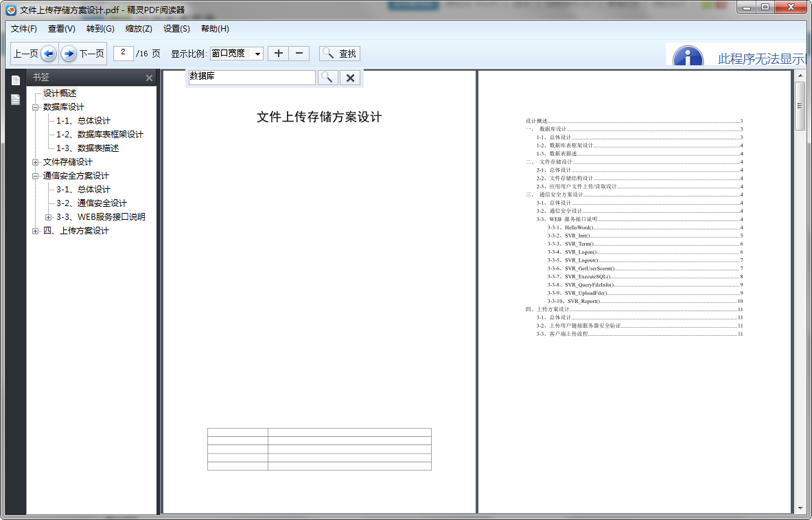This screenshot has height=520, width=812.
Task: Zoom out with the minus button
Action: pyautogui.click(x=299, y=54)
